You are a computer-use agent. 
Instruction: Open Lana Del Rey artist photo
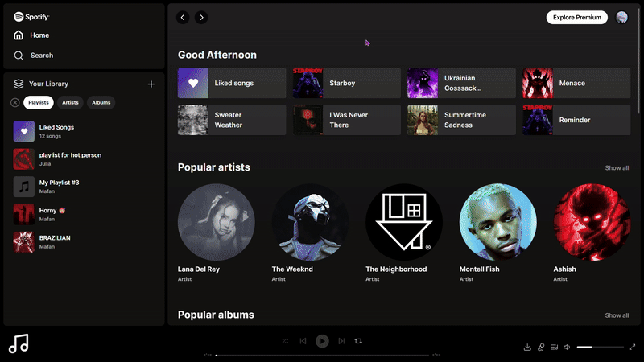(216, 222)
